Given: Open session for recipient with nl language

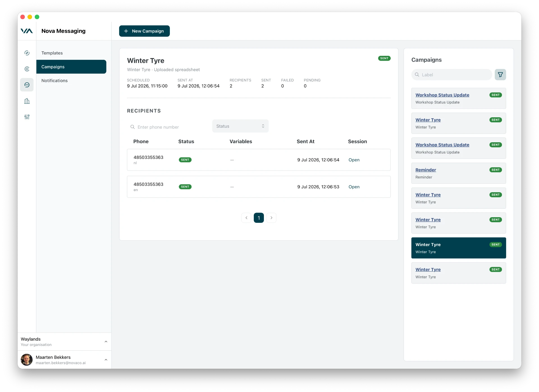Looking at the screenshot, I should click(354, 160).
